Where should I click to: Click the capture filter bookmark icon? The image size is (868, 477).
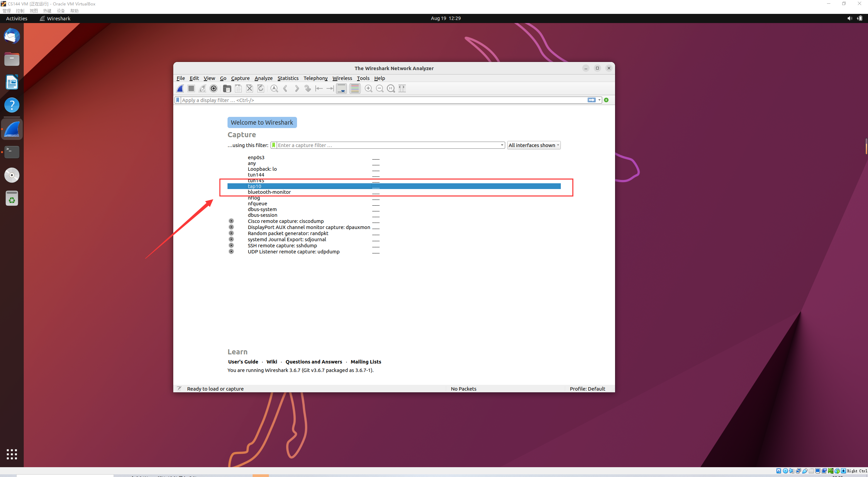274,145
